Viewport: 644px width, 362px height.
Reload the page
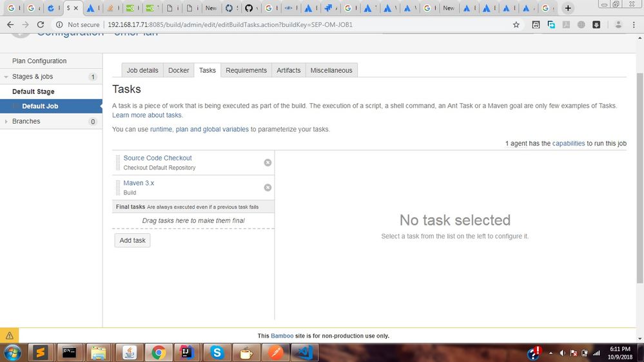coord(40,24)
